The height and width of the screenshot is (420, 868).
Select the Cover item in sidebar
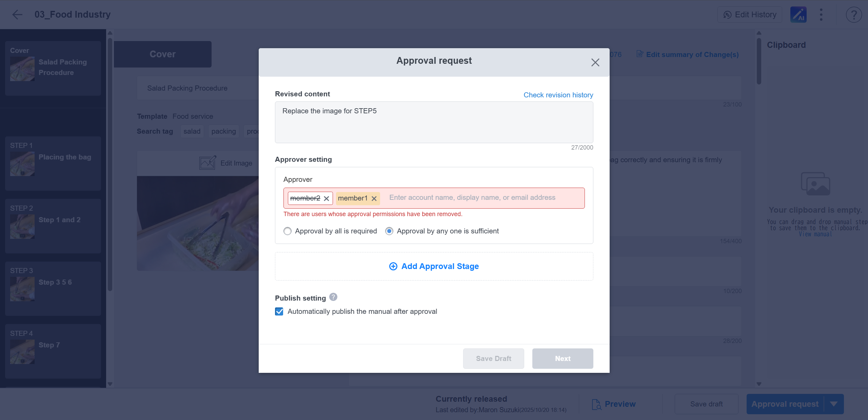[x=53, y=68]
